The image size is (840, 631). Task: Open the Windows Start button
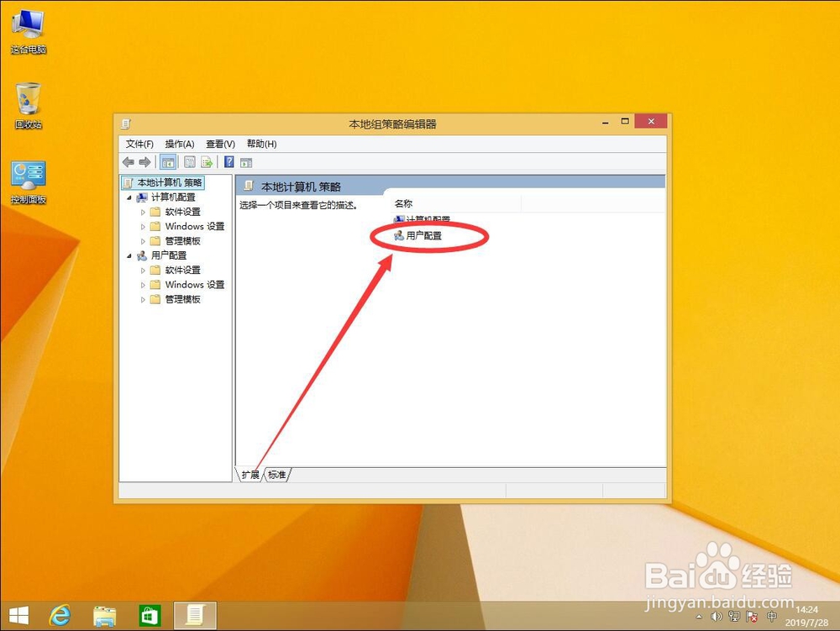[x=18, y=616]
